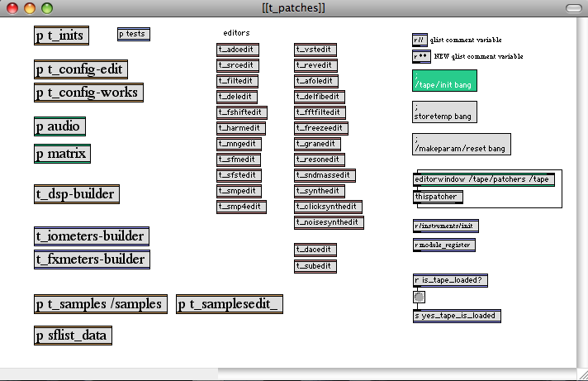Select the t_freezeedit editor object
This screenshot has height=381, width=588.
(320, 128)
